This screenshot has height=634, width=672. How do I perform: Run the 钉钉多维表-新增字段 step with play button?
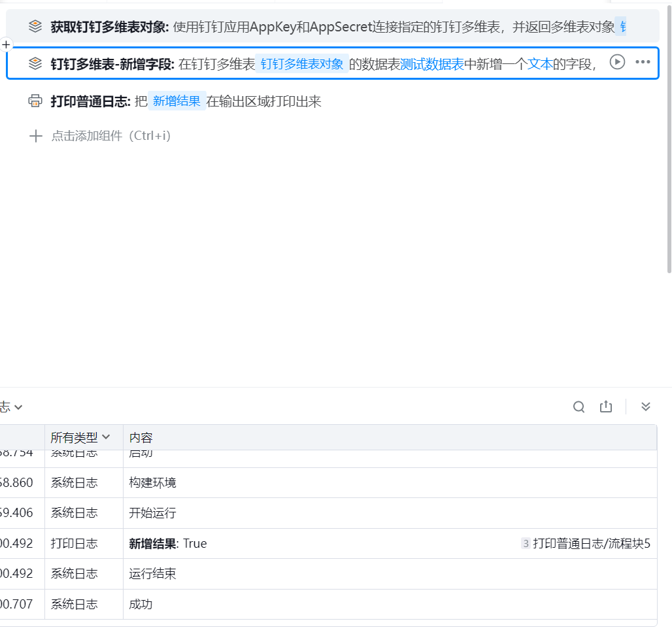click(617, 62)
